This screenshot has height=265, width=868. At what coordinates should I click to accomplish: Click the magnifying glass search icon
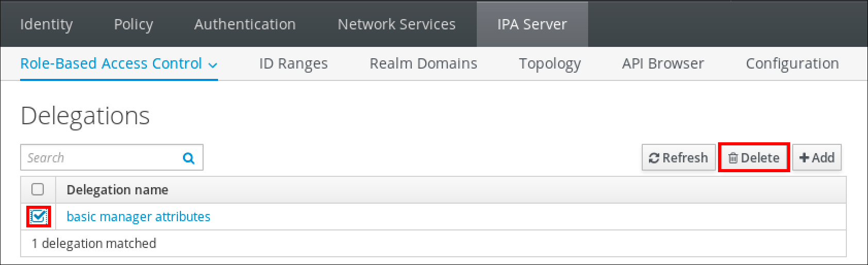189,158
